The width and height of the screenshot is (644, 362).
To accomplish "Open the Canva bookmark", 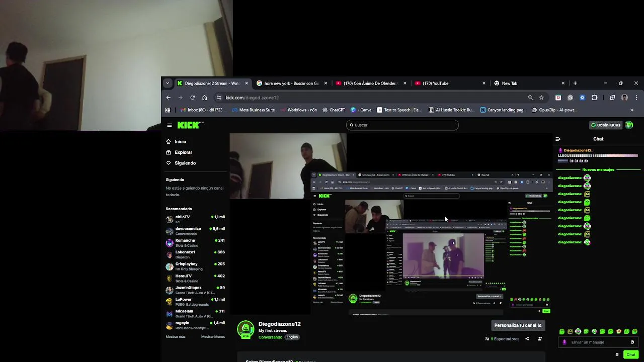I will tap(361, 110).
